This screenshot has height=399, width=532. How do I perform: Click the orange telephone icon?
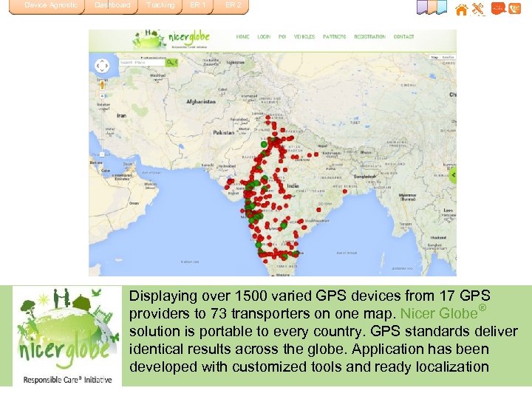514,8
